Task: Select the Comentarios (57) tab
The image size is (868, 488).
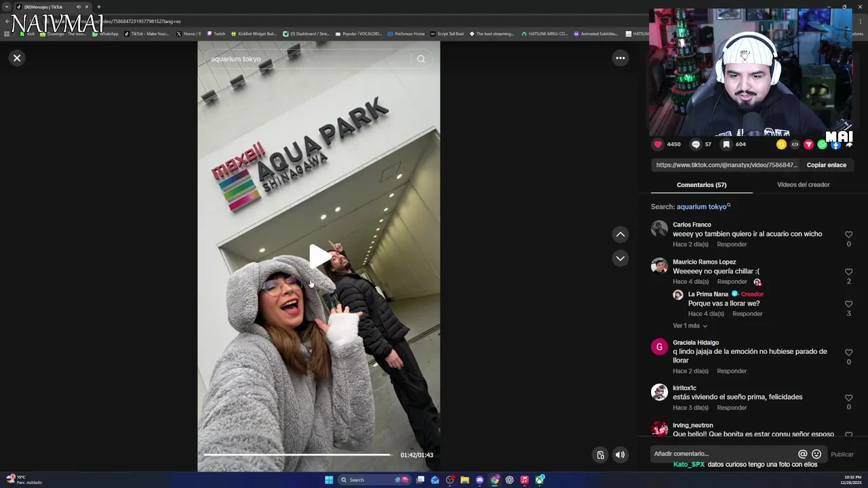Action: (701, 185)
